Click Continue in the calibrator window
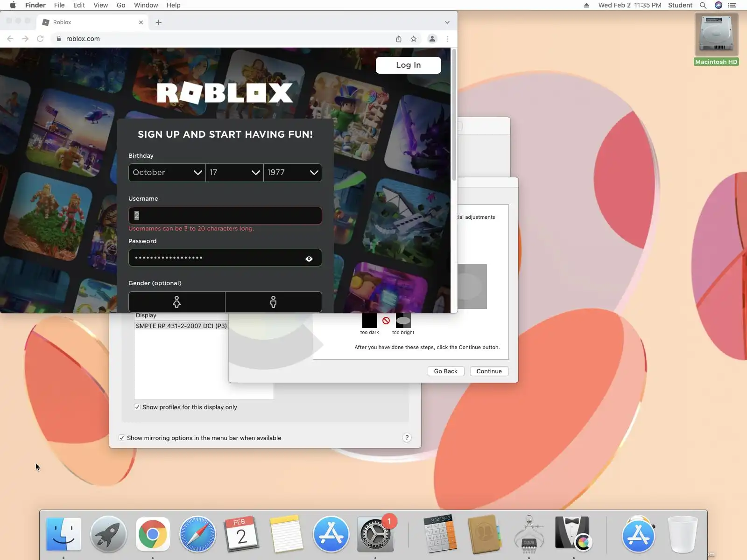 (489, 371)
